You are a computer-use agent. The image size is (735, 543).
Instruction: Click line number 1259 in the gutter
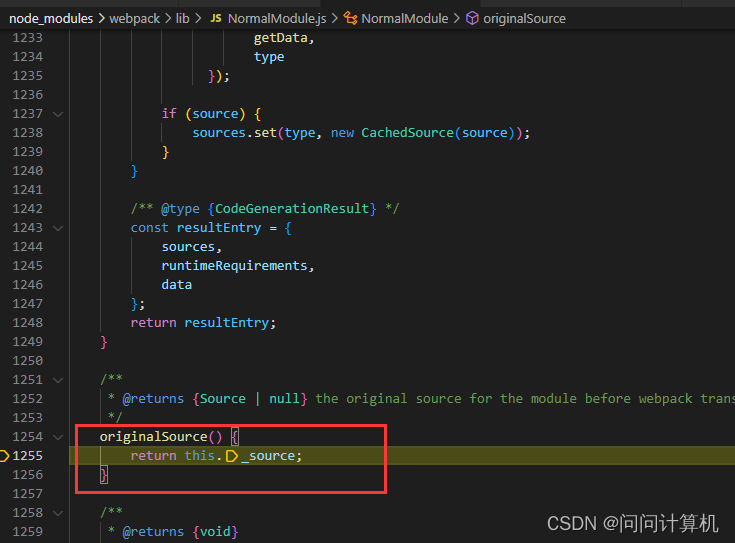tap(27, 532)
